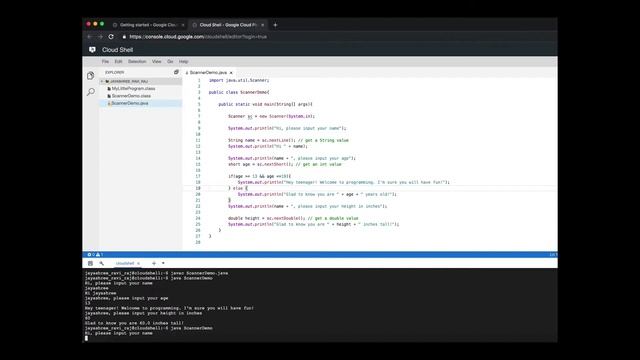Close the Cloud Shell browser tab
This screenshot has width=640, height=360.
click(262, 25)
